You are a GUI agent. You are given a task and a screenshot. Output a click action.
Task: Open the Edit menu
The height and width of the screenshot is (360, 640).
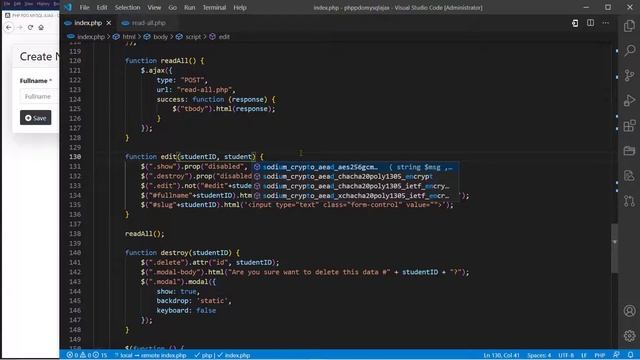click(x=102, y=7)
